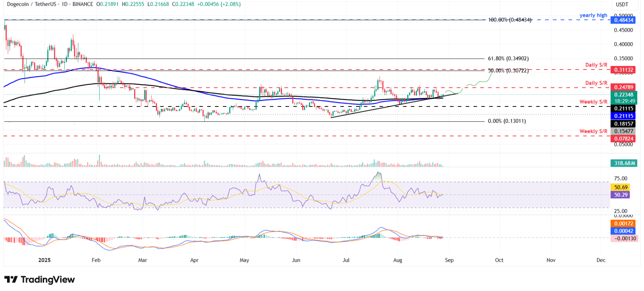
Task: Click the May time axis label
Action: click(x=244, y=260)
